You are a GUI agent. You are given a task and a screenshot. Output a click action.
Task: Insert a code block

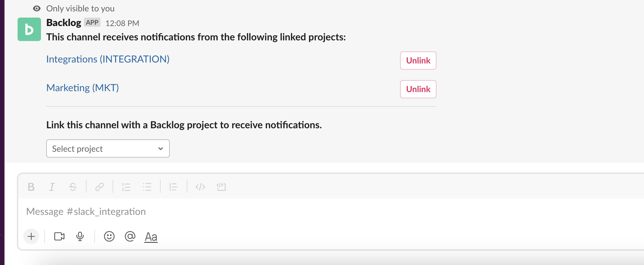click(x=221, y=187)
